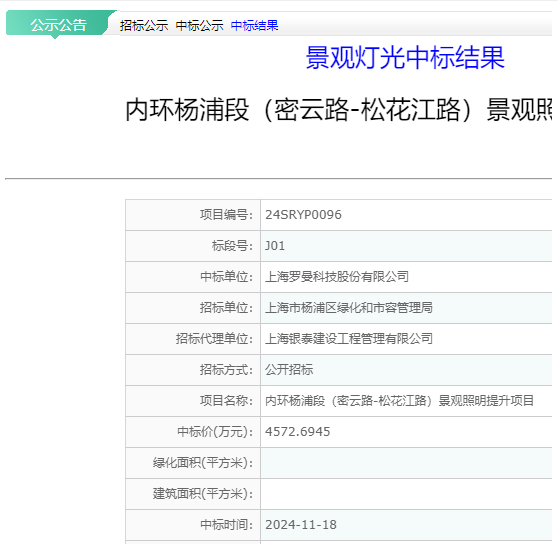This screenshot has height=544, width=558.
Task: Click the project title 内环杨浦段 heading
Action: click(x=338, y=110)
